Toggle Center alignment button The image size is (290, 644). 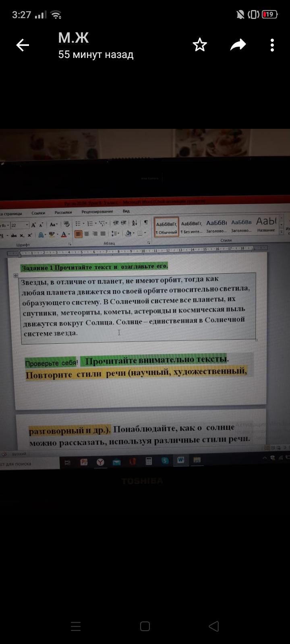click(x=86, y=233)
